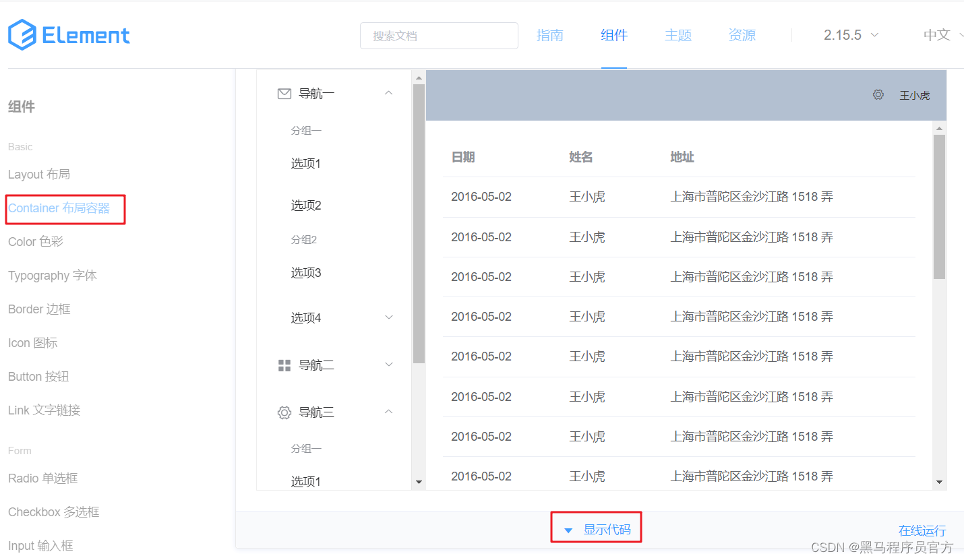Select Icon 图标 from the sidebar
The width and height of the screenshot is (964, 560).
tap(32, 342)
